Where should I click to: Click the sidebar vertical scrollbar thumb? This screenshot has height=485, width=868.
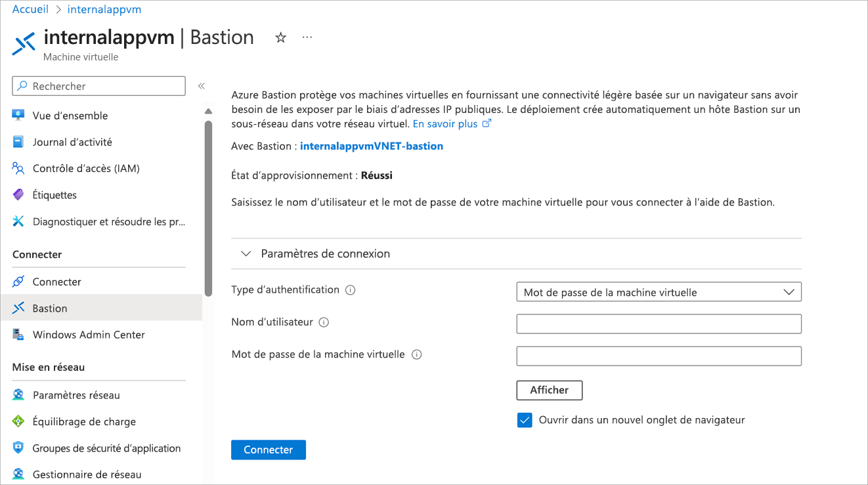pos(208,208)
